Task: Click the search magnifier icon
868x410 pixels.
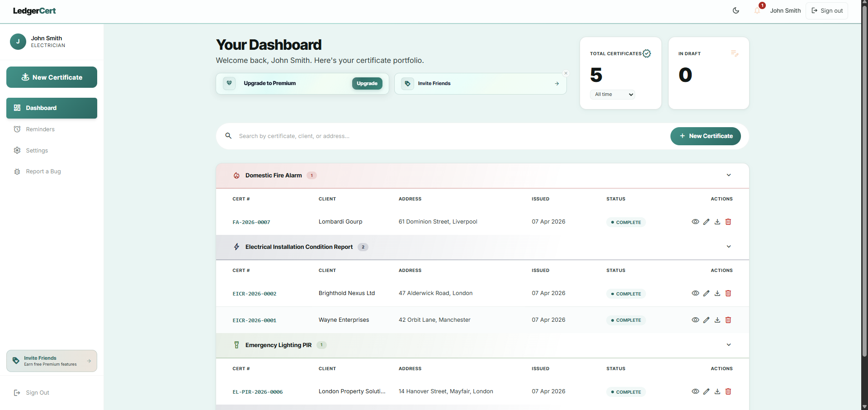Action: 228,136
